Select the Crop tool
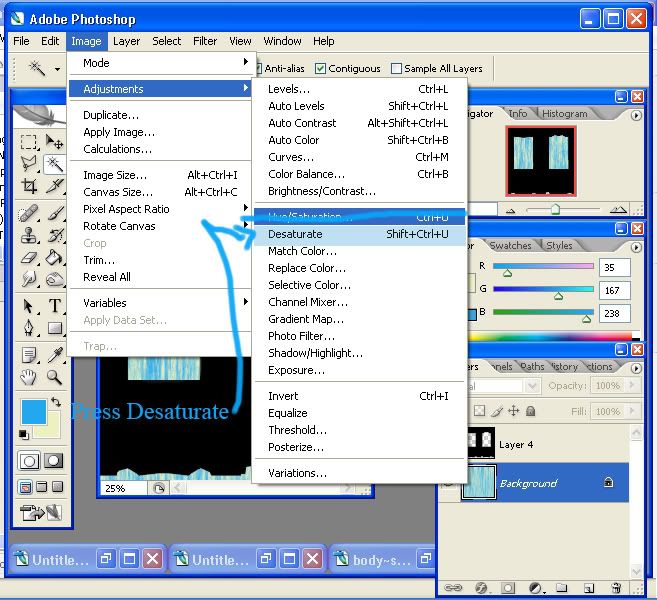The width and height of the screenshot is (657, 600). click(x=29, y=186)
